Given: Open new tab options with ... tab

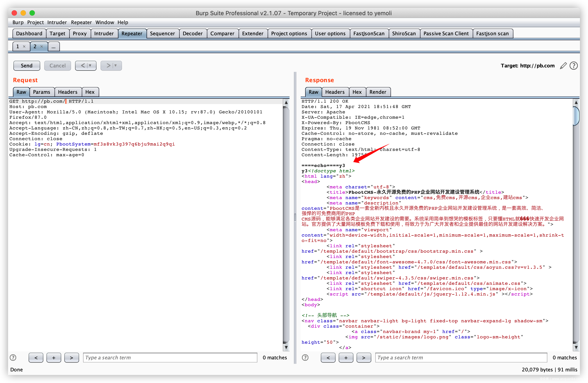Looking at the screenshot, I should (x=54, y=46).
